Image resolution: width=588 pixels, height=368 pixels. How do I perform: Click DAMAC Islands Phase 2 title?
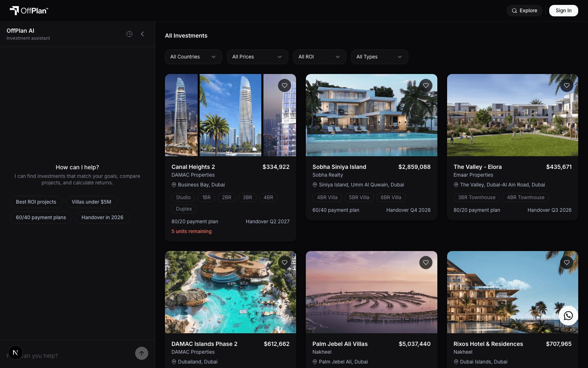coord(205,344)
